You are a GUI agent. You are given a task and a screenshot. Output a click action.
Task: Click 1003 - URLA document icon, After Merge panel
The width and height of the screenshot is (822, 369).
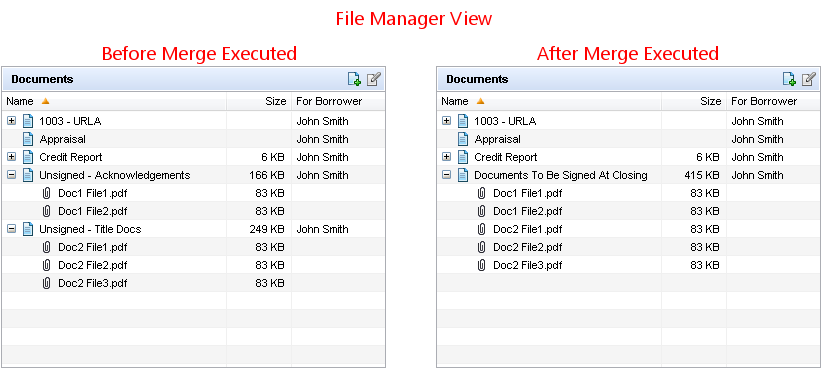pyautogui.click(x=463, y=121)
